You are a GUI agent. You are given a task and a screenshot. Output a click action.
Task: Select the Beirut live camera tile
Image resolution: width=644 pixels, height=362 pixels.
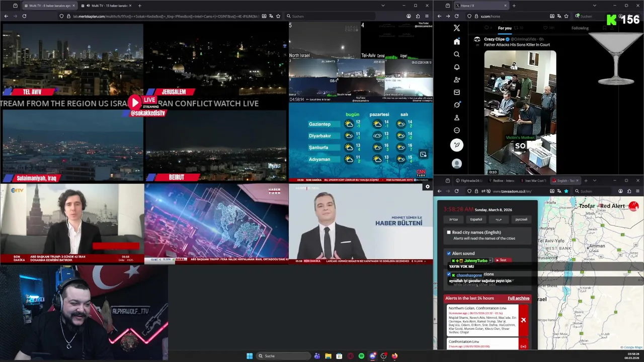(215, 146)
